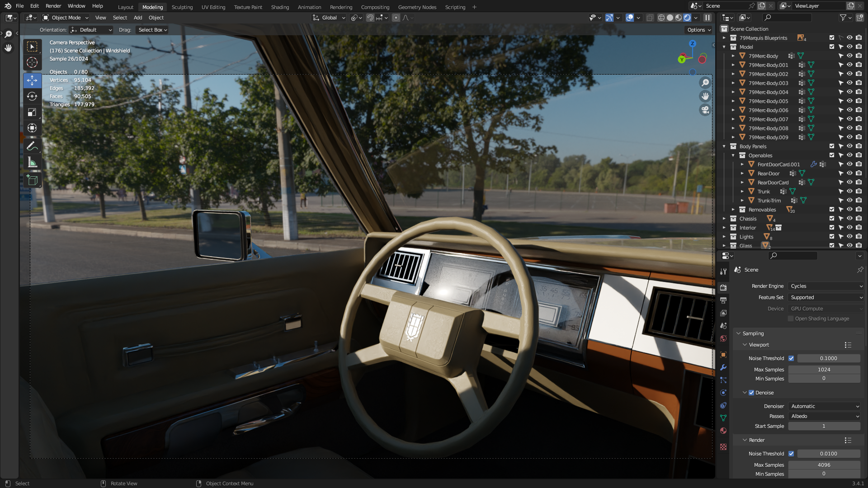Adjust viewport Max Samples field
Screen dimensions: 868x488
[824, 370]
